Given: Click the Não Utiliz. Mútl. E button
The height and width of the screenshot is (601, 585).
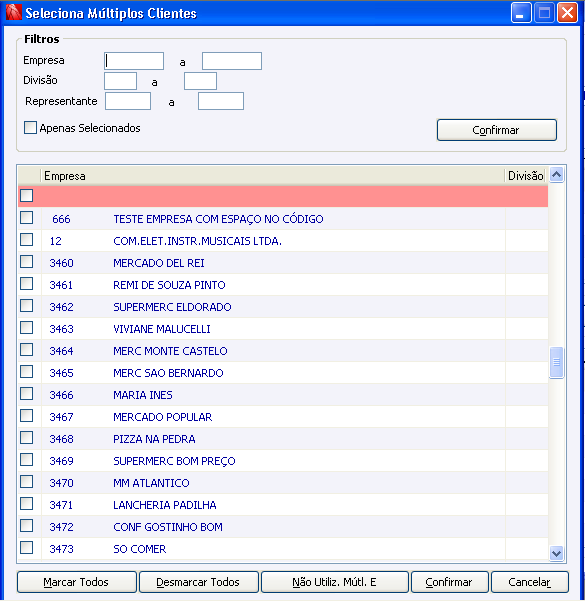Looking at the screenshot, I should 335,582.
